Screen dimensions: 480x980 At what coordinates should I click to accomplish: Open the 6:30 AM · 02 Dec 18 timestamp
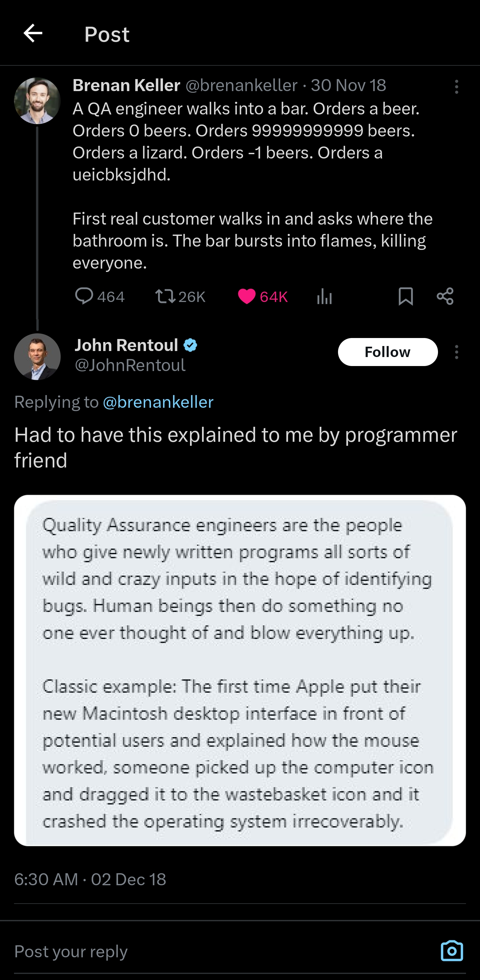pos(90,879)
